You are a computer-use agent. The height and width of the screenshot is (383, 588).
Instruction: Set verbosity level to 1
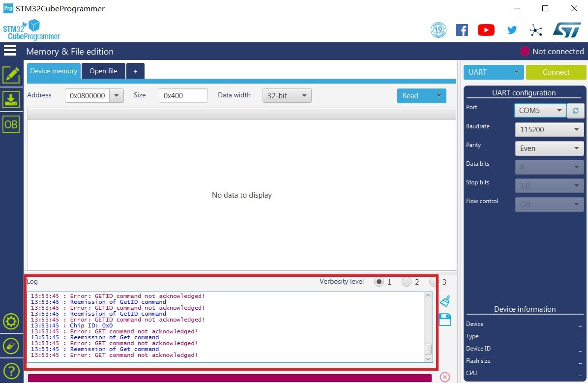coord(379,282)
